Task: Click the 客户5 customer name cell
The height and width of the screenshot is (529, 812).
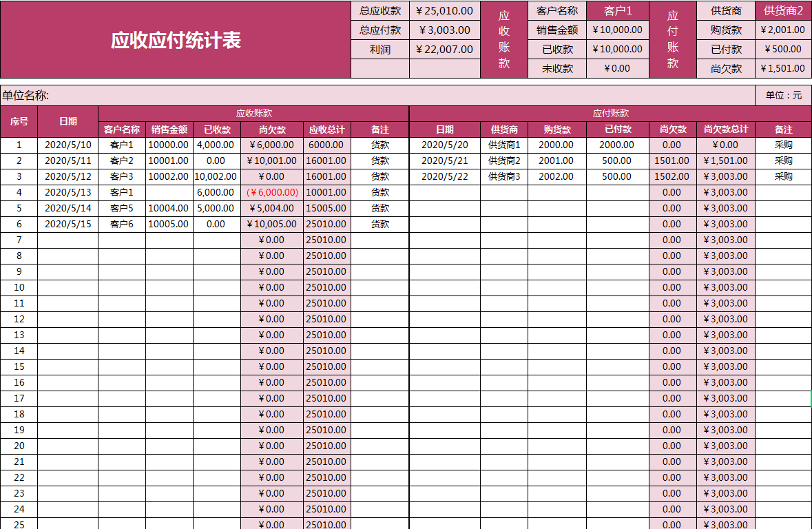Action: [x=122, y=208]
